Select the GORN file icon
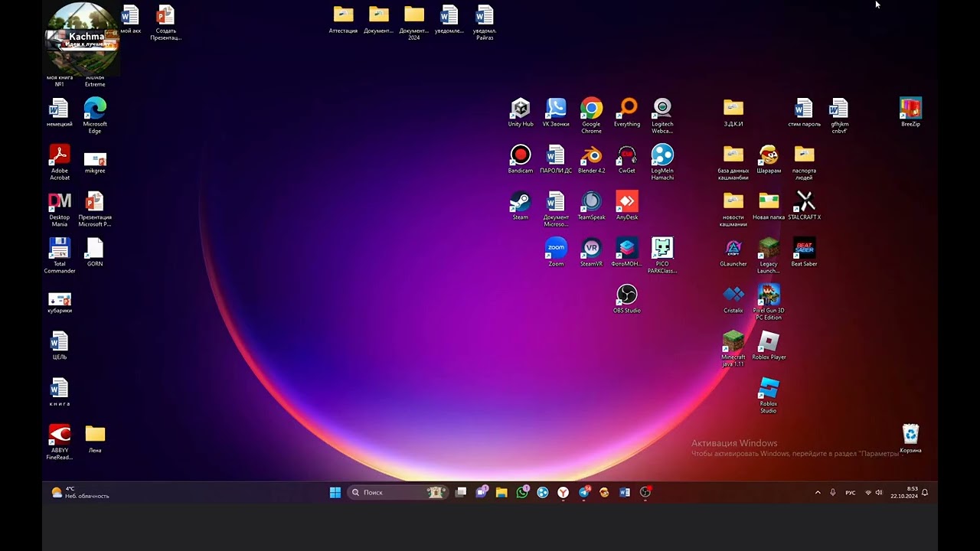Image resolution: width=980 pixels, height=551 pixels. coord(95,253)
